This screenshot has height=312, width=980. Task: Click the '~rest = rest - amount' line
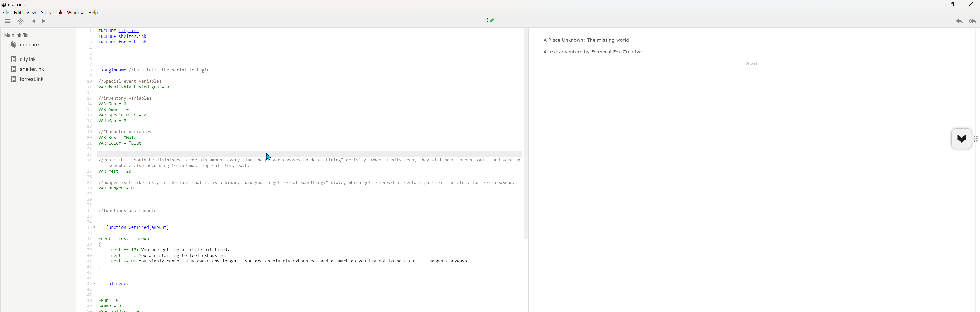125,239
